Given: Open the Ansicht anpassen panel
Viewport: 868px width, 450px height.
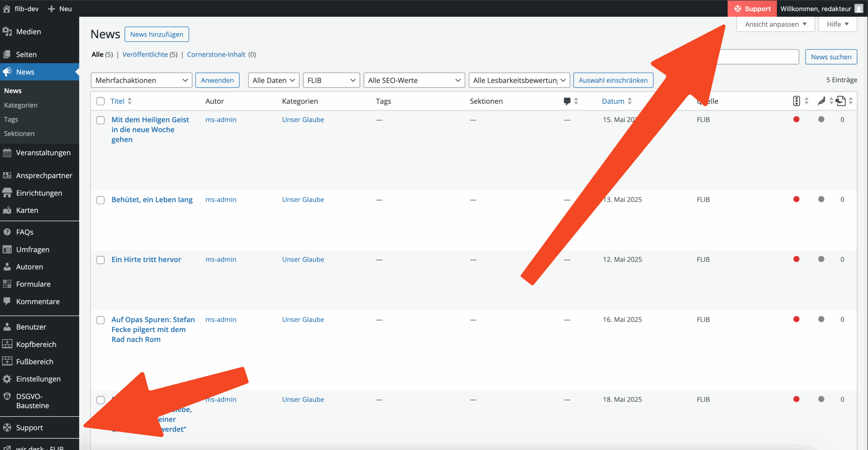Looking at the screenshot, I should (x=775, y=24).
